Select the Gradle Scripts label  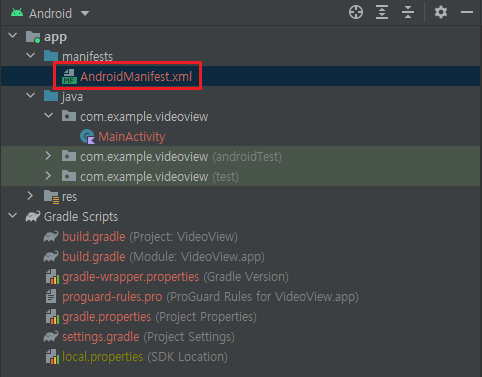[x=81, y=217]
